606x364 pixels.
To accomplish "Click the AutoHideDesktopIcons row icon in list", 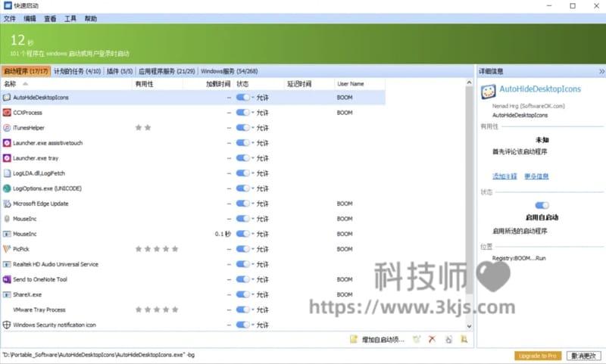I will (x=7, y=98).
